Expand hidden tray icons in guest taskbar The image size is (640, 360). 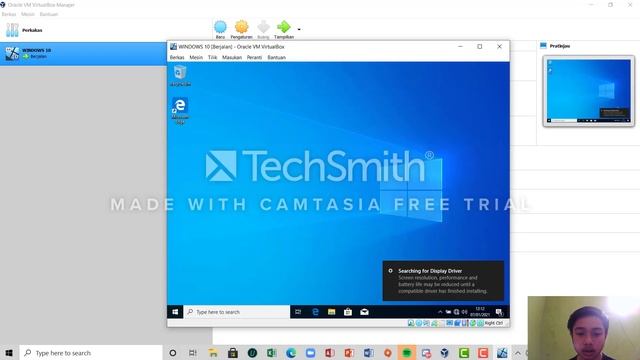[440, 312]
